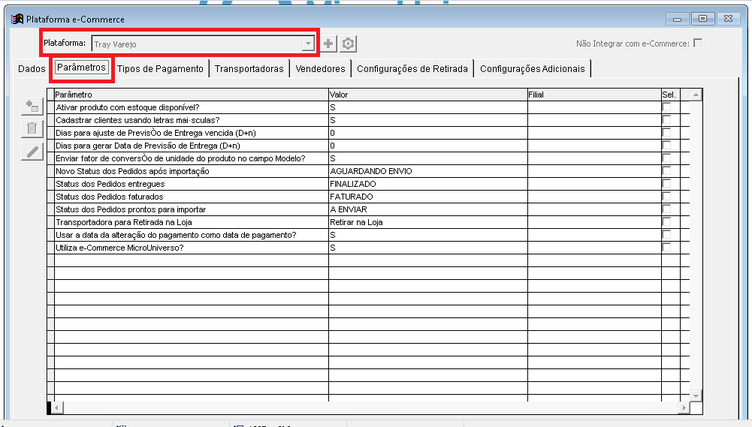Click the horizontal scrollbar left arrow
The height and width of the screenshot is (427, 752).
(x=57, y=408)
